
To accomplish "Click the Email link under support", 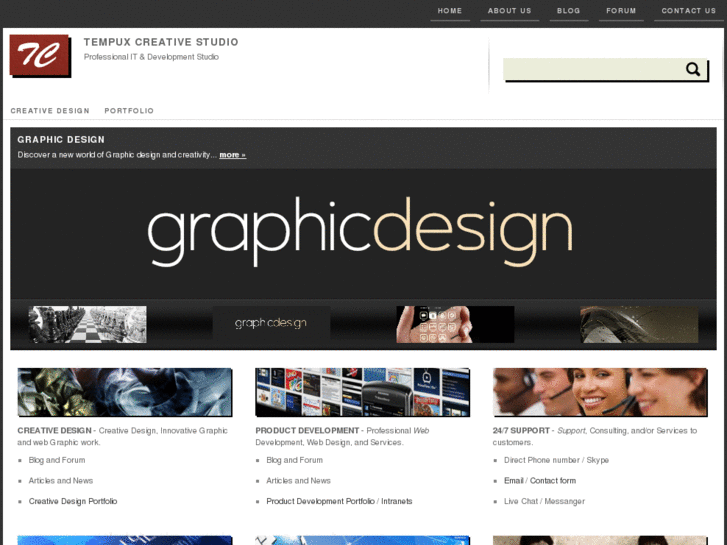I will (x=514, y=481).
